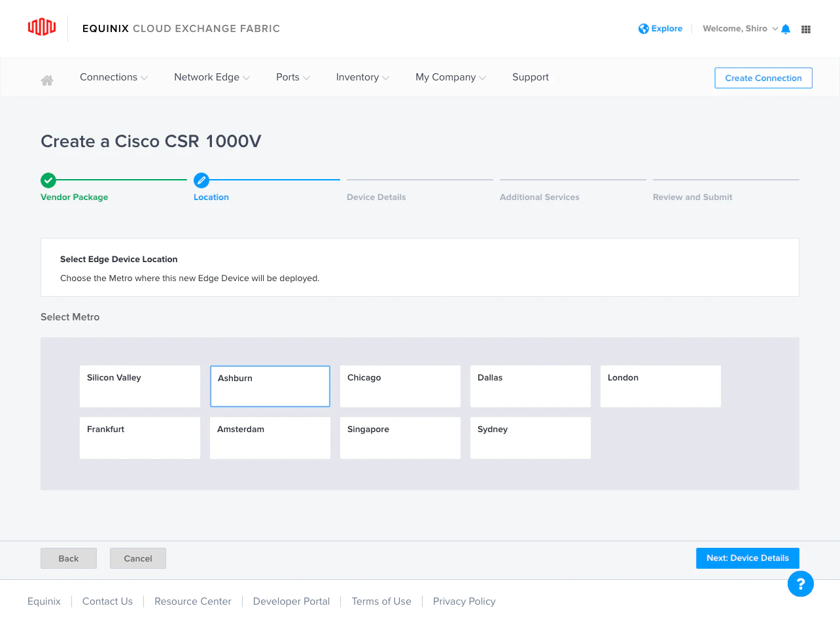Go to the Support menu item
The image size is (840, 623).
click(x=531, y=77)
